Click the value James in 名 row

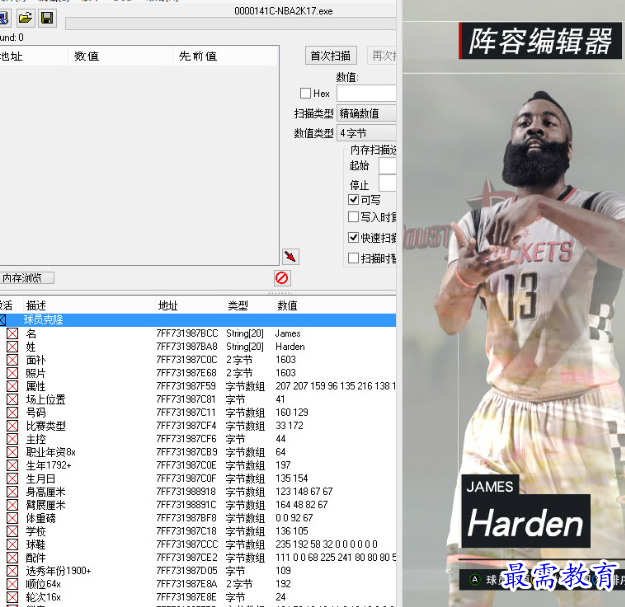coord(287,334)
